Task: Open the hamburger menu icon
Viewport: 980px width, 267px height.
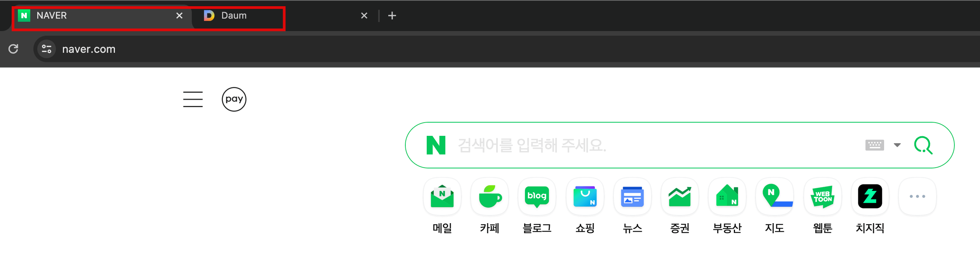Action: (193, 99)
